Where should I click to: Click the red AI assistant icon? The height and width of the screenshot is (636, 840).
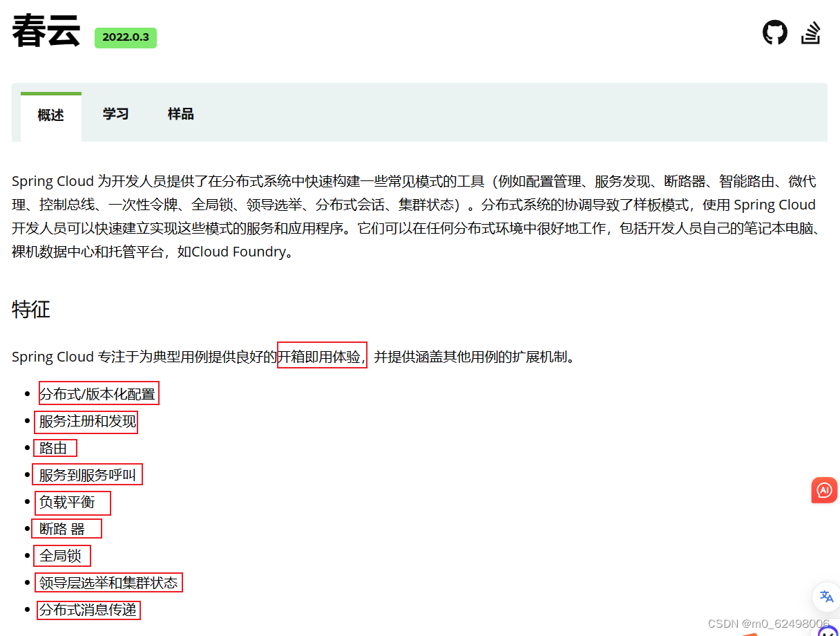click(824, 490)
